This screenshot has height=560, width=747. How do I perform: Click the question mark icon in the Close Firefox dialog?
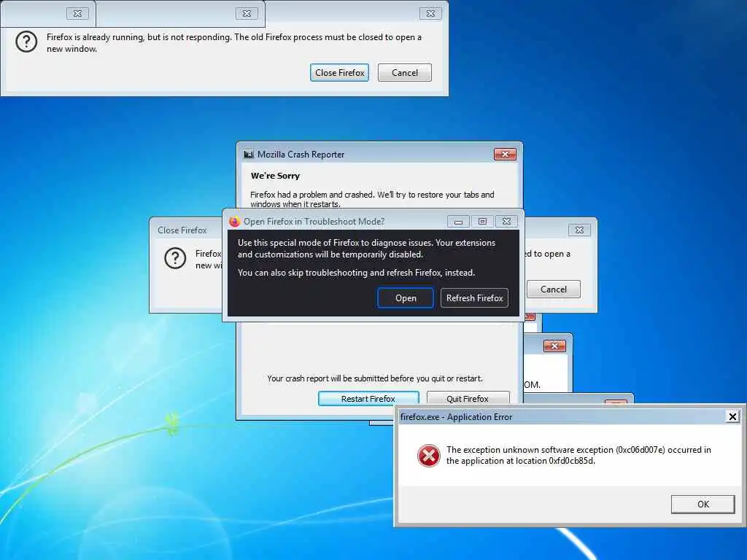pyautogui.click(x=175, y=258)
